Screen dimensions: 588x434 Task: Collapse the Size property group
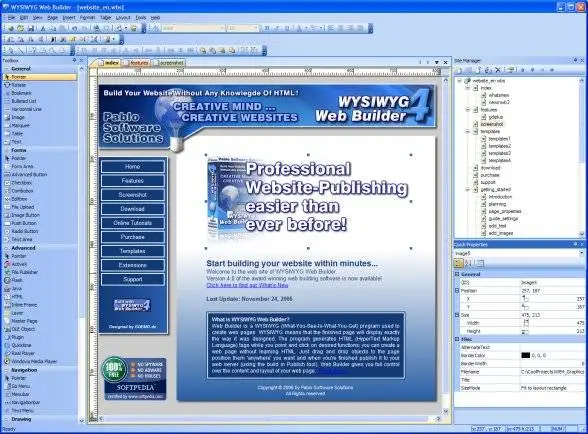[457, 315]
